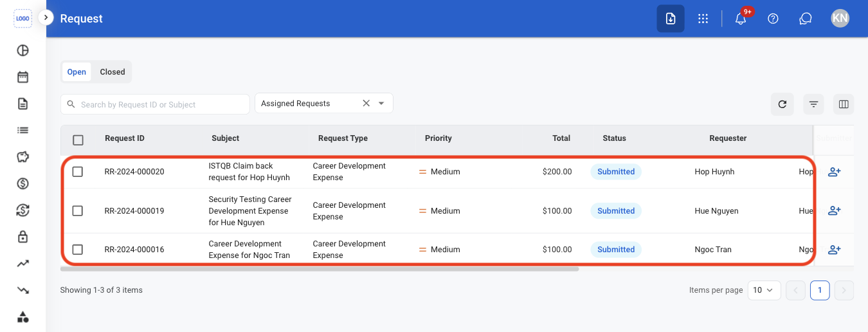Viewport: 868px width, 332px height.
Task: Assign user for request RR-2024-000020
Action: click(x=835, y=172)
